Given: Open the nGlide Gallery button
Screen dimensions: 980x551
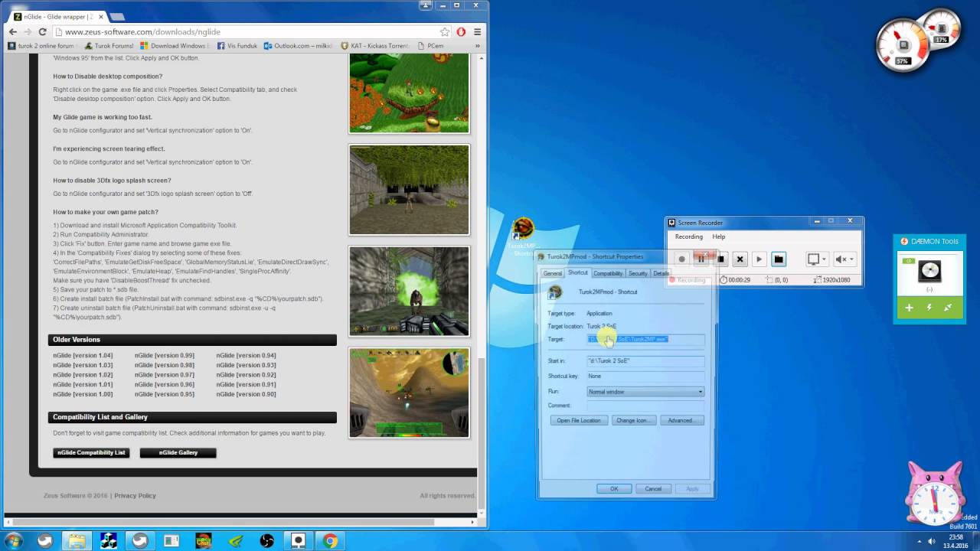Looking at the screenshot, I should pos(178,452).
